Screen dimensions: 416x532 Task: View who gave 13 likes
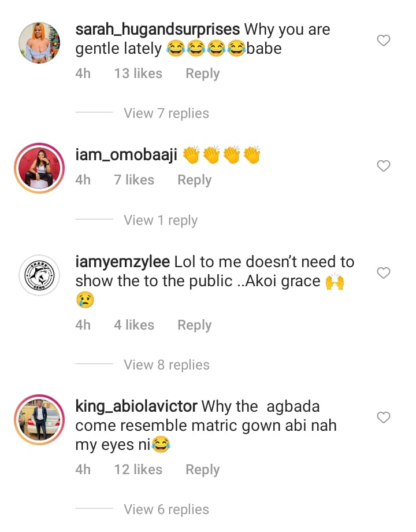pos(138,74)
